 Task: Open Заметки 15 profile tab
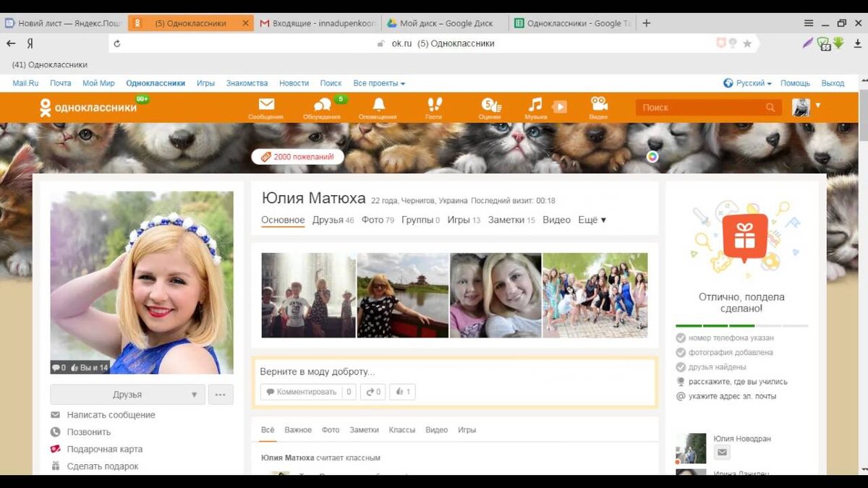pos(511,220)
